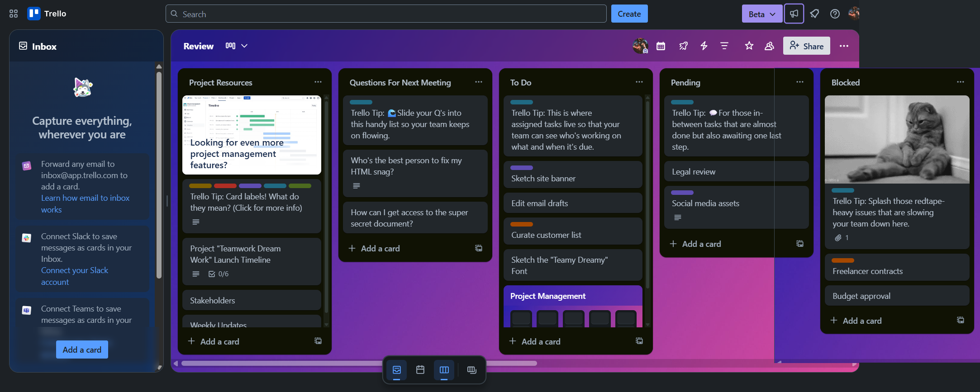Add a card to To Do list
This screenshot has width=980, height=392.
pos(535,341)
